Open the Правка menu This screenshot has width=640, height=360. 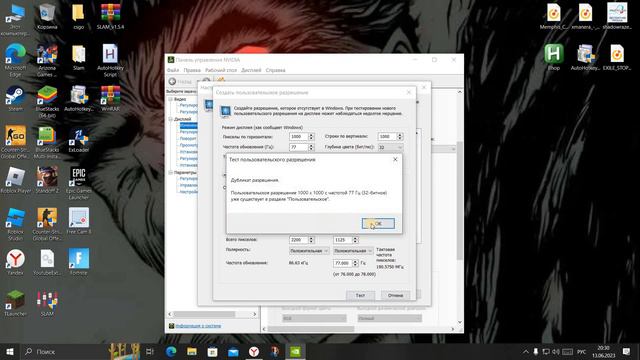click(192, 70)
